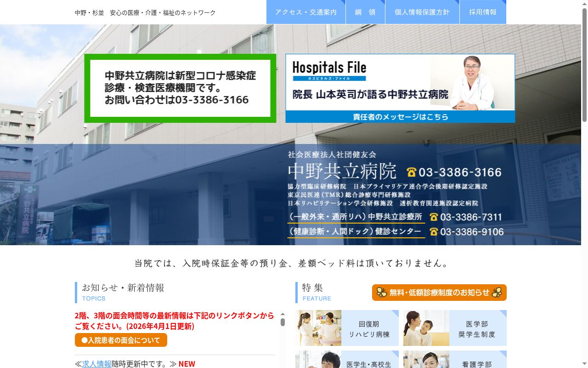The height and width of the screenshot is (368, 588).
Task: Click 責任者のメッセージはこちら bar
Action: tap(400, 117)
